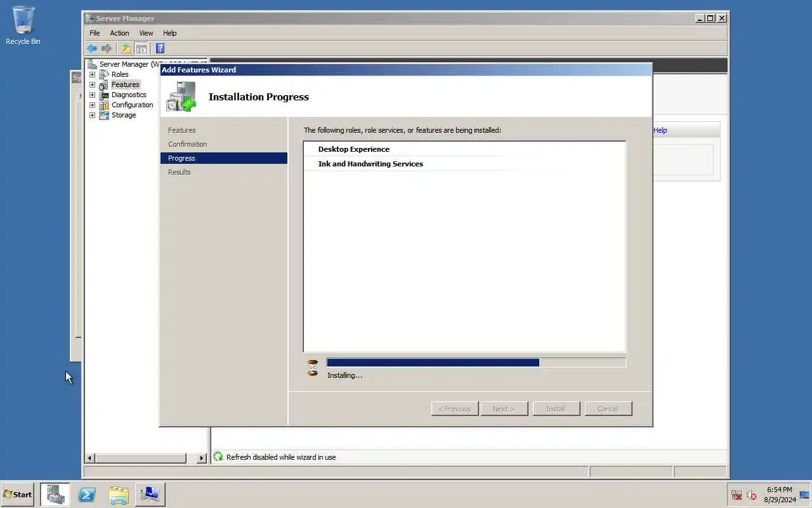812x508 pixels.
Task: Click the clock showing 6:54 PM
Action: 779,490
